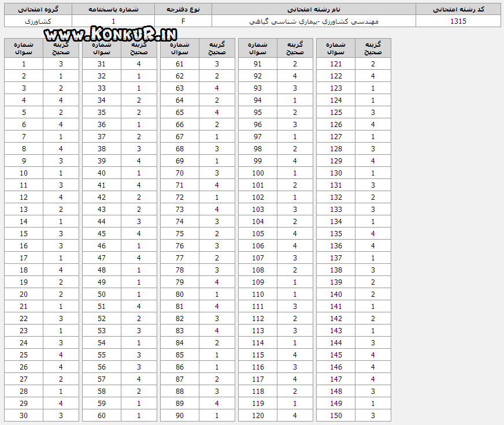504x425 pixels.
Task: Select the exam code value 1315
Action: point(458,21)
